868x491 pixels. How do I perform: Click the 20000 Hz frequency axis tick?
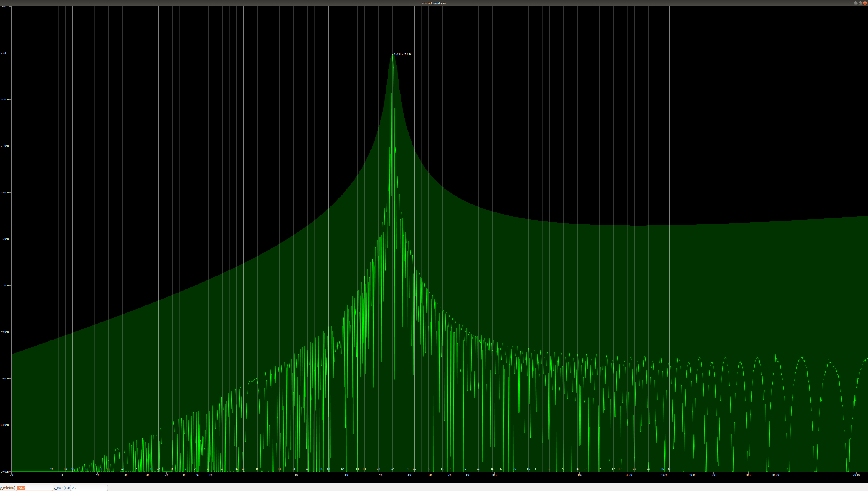(x=856, y=475)
